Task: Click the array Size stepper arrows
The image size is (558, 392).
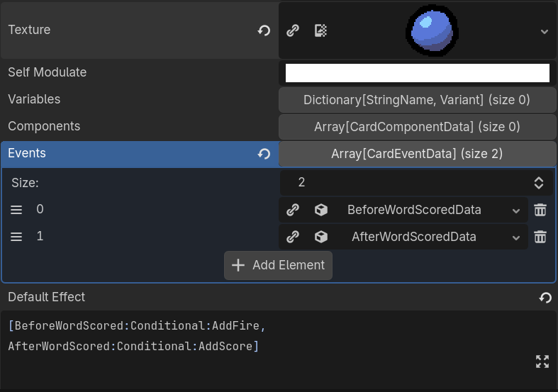Action: [539, 183]
